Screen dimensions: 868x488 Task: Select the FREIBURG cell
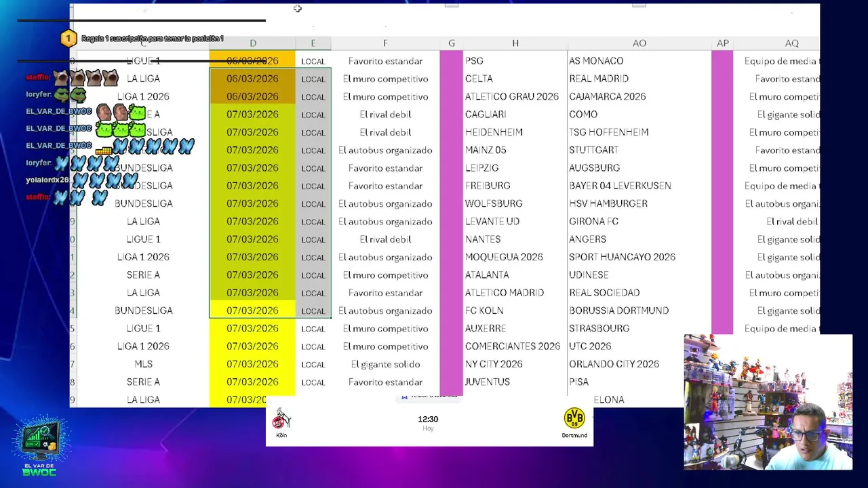pyautogui.click(x=515, y=186)
